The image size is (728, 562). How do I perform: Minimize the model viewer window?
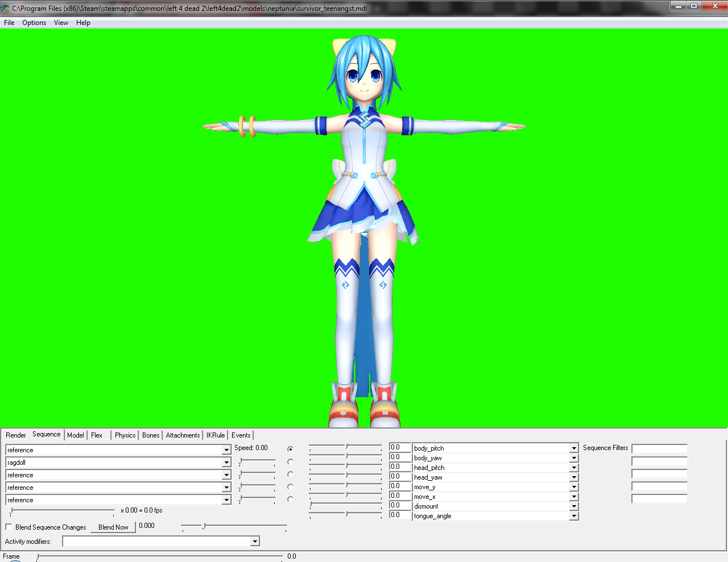[x=679, y=6]
